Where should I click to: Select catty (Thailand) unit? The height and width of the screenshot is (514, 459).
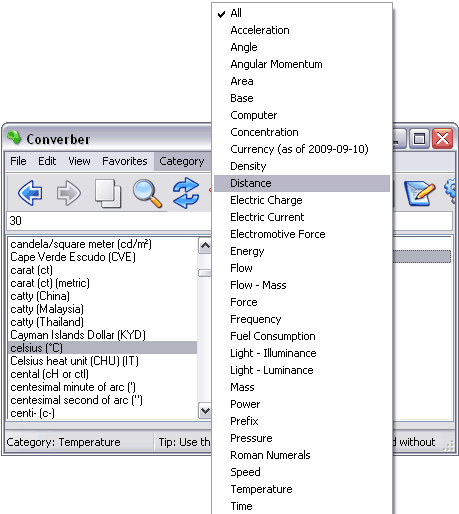102,322
